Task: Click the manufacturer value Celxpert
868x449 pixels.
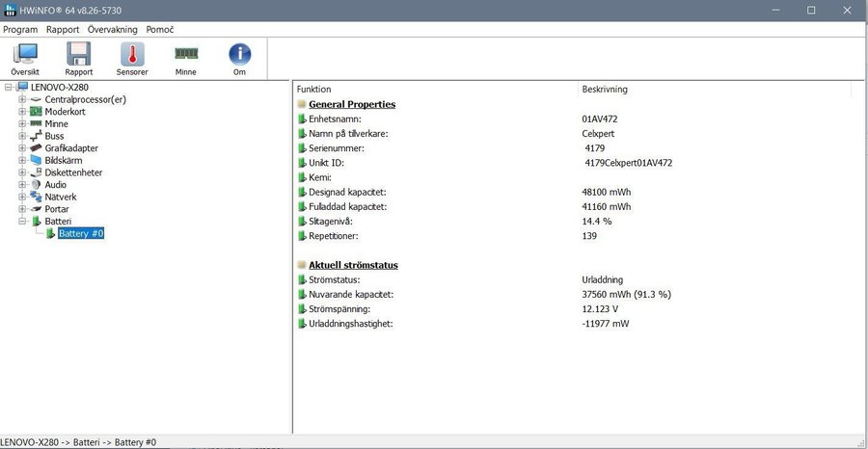Action: (598, 133)
